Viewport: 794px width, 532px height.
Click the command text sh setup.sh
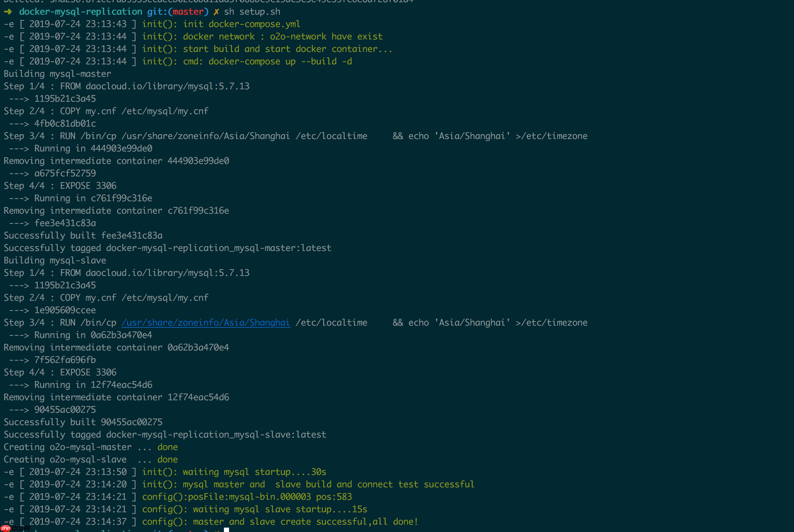pyautogui.click(x=252, y=11)
